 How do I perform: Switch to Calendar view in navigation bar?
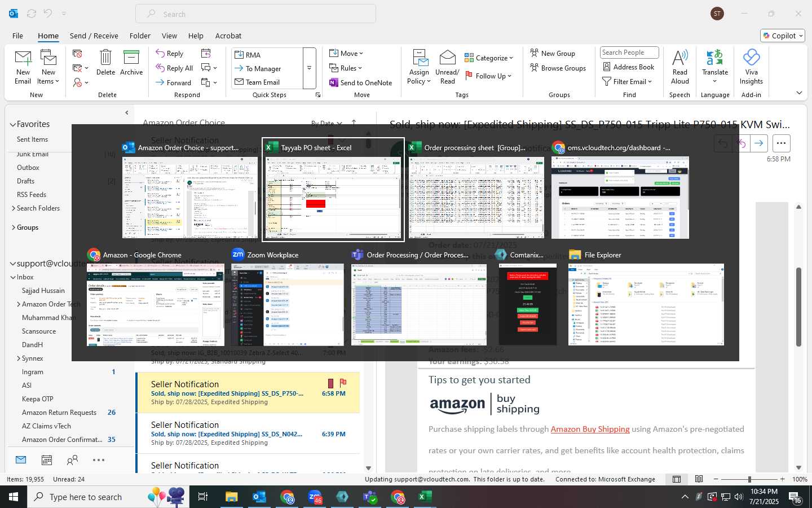[x=47, y=460]
